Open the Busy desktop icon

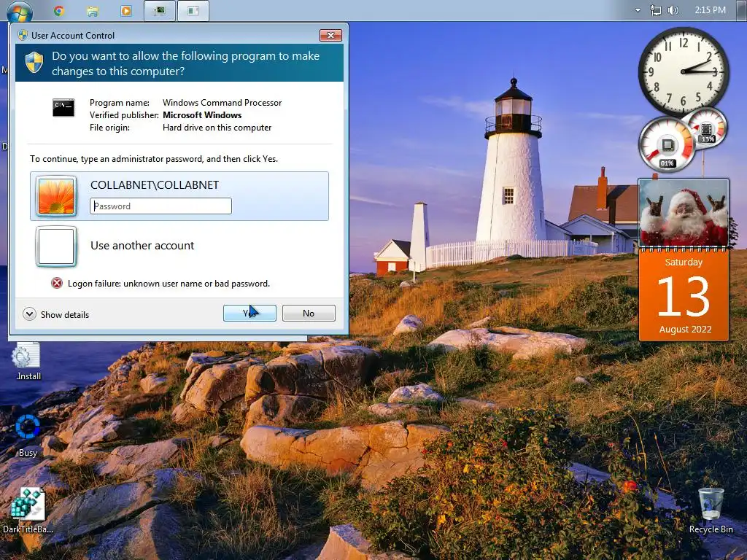click(x=28, y=436)
